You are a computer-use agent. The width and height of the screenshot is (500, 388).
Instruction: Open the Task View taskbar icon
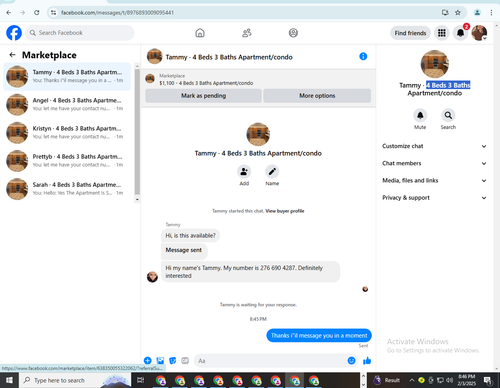(141, 380)
